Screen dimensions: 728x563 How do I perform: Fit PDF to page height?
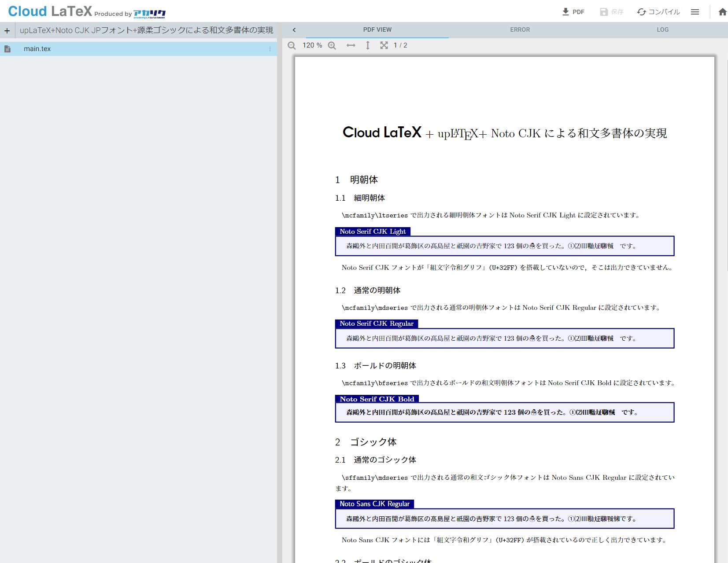click(368, 45)
